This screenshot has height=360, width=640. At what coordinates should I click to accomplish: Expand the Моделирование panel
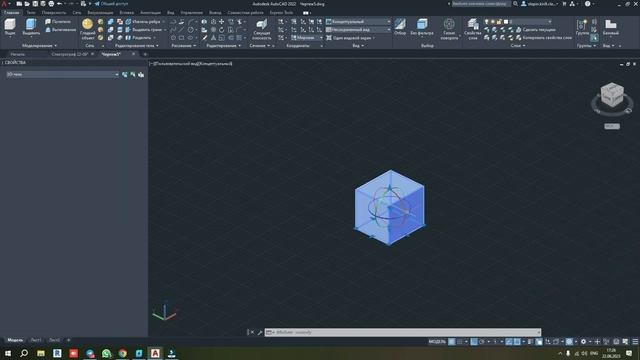39,46
